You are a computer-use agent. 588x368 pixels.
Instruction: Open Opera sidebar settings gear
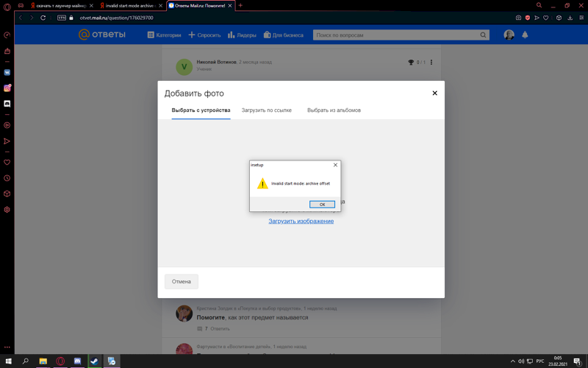click(x=7, y=210)
